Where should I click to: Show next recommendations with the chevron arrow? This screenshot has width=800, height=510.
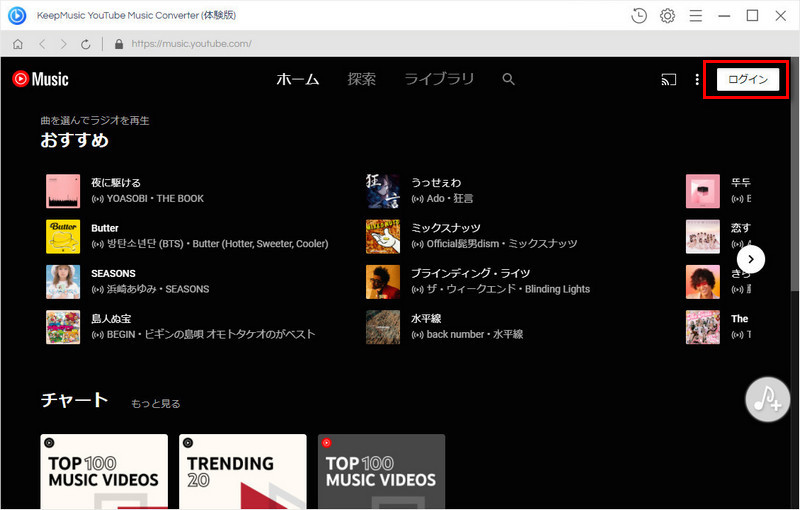pos(751,259)
